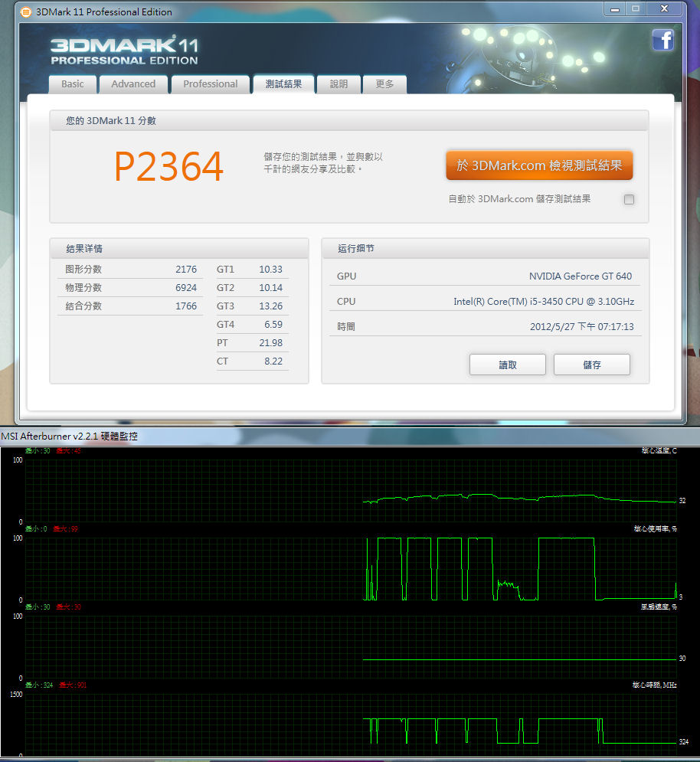Click GT4 result 6.59

coord(273,324)
